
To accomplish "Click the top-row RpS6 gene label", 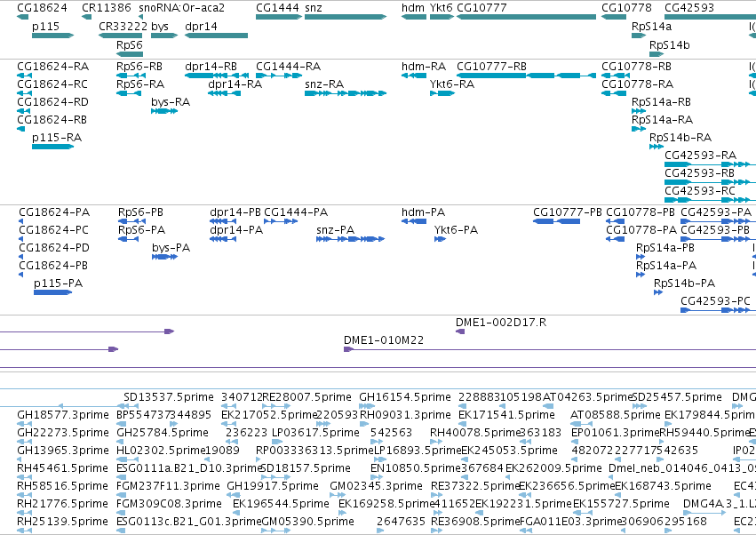I will click(x=130, y=44).
